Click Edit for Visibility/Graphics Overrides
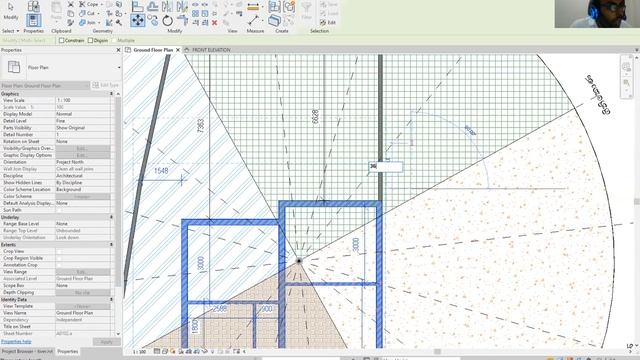This screenshot has height=360, width=640. coord(83,149)
